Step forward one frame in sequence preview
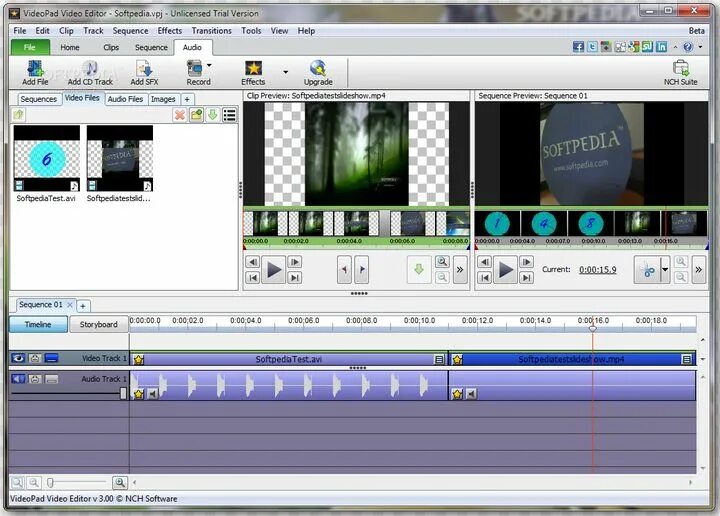This screenshot has height=516, width=720. (x=526, y=262)
